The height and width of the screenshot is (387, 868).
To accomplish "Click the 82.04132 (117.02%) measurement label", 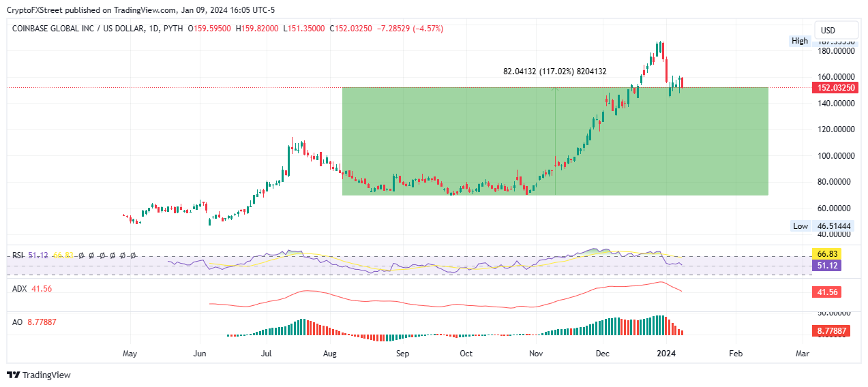I will (555, 71).
